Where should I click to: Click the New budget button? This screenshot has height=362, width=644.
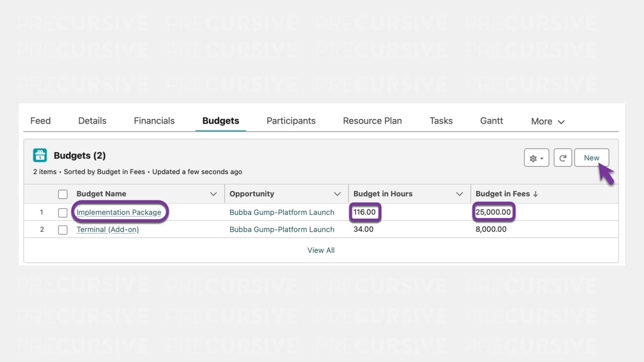click(x=591, y=158)
